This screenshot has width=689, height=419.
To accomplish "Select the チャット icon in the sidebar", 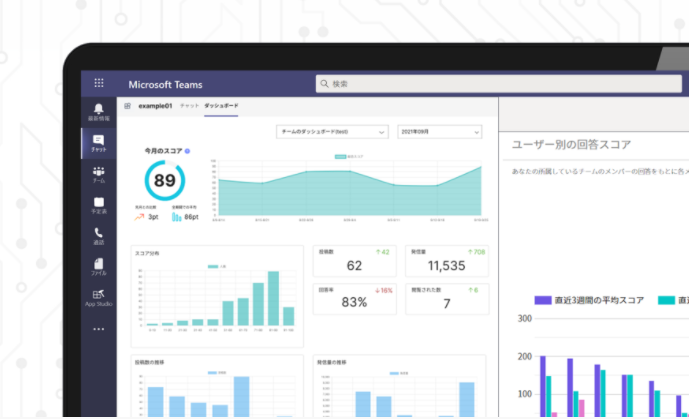I will pyautogui.click(x=98, y=143).
